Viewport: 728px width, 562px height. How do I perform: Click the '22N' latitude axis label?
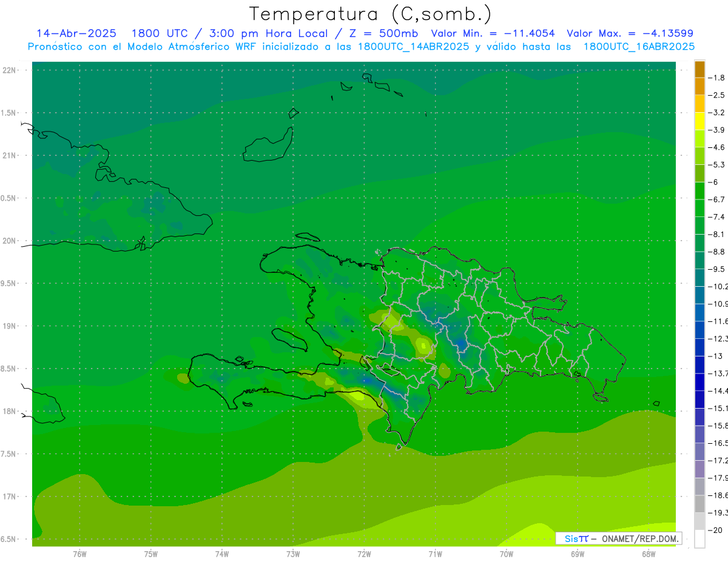10,70
